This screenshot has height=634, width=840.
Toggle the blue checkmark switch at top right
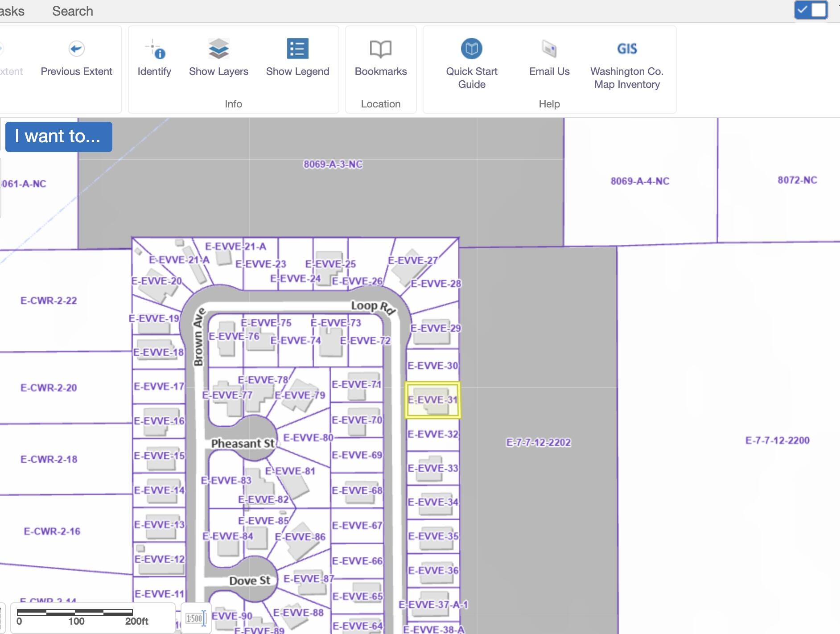(811, 10)
